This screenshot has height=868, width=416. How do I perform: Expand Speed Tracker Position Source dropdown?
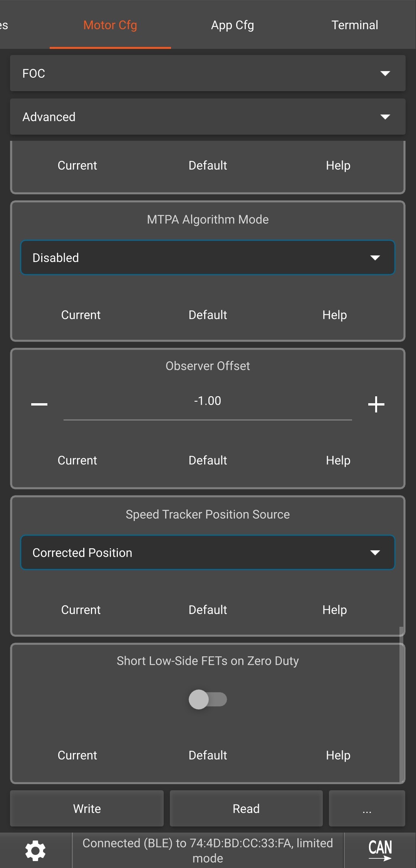[x=208, y=553]
